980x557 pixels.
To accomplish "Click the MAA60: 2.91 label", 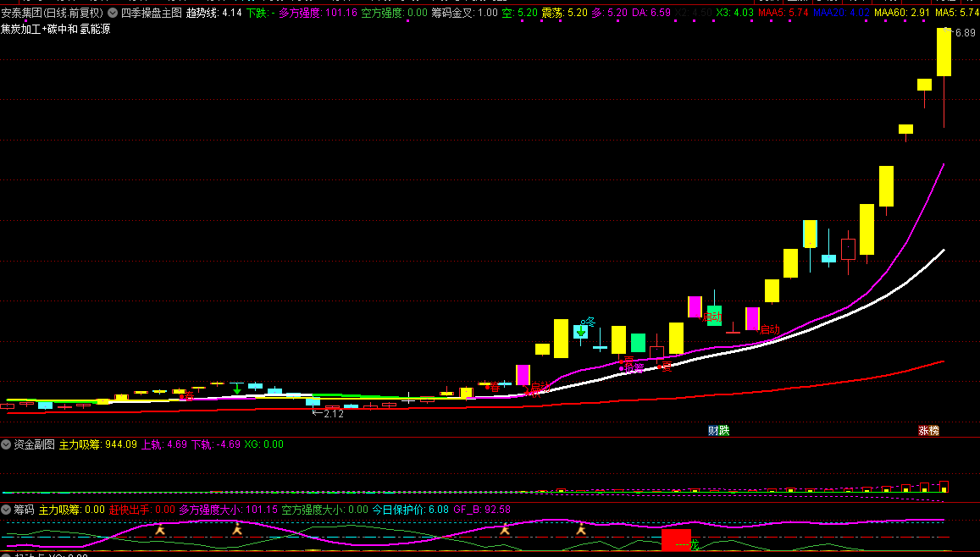I will tap(903, 13).
